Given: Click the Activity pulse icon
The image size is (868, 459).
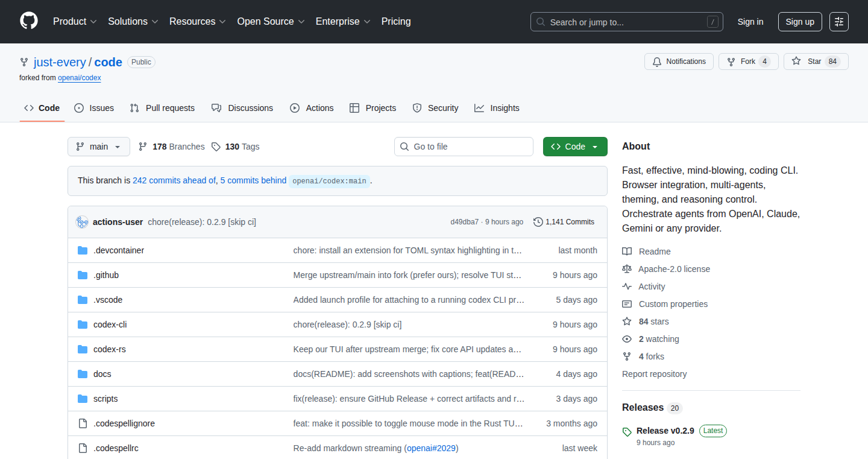Looking at the screenshot, I should coord(627,286).
